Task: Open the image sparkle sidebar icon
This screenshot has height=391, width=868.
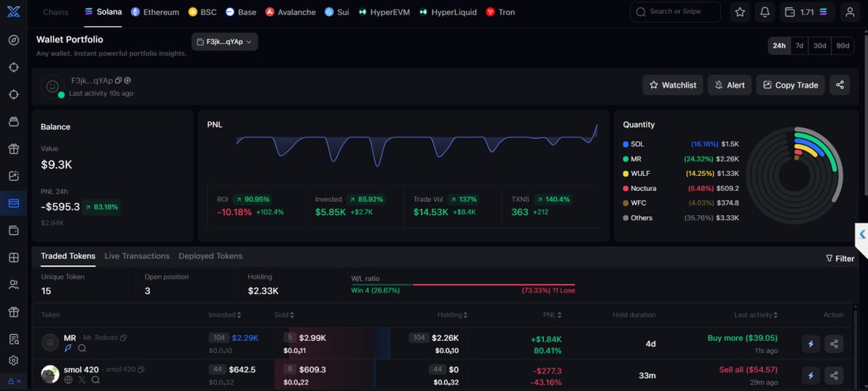Action: click(x=13, y=176)
